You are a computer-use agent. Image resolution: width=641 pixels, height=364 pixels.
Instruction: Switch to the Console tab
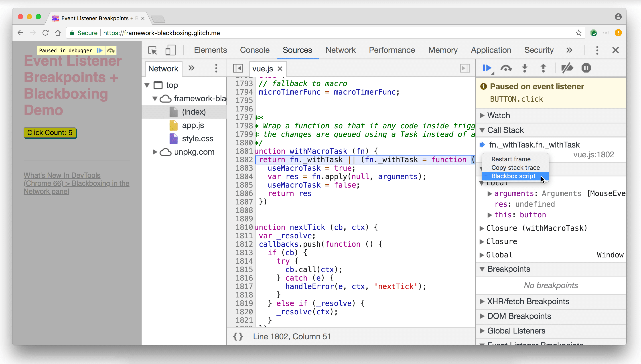pos(254,50)
